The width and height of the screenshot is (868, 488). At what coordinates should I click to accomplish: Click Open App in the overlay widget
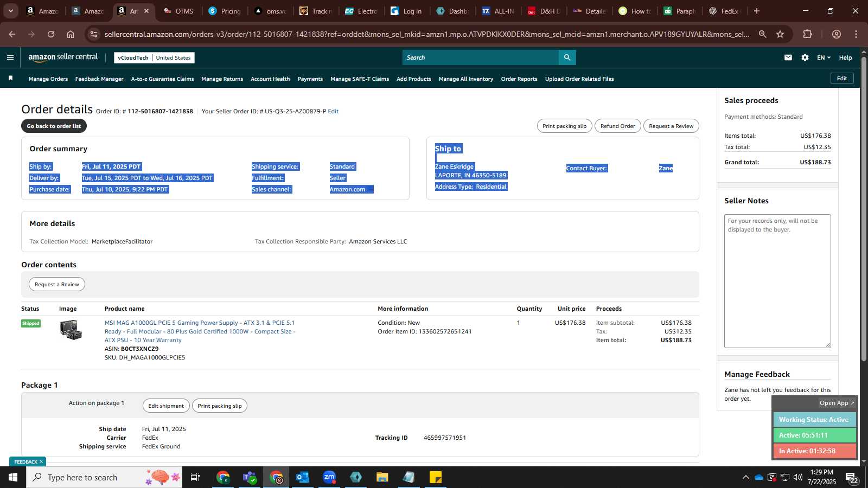(837, 403)
